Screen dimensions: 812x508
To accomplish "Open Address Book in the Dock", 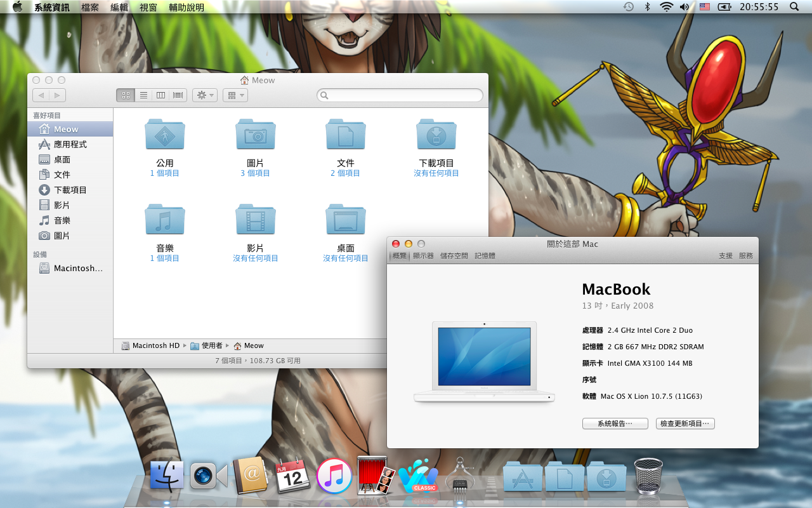I will [250, 476].
